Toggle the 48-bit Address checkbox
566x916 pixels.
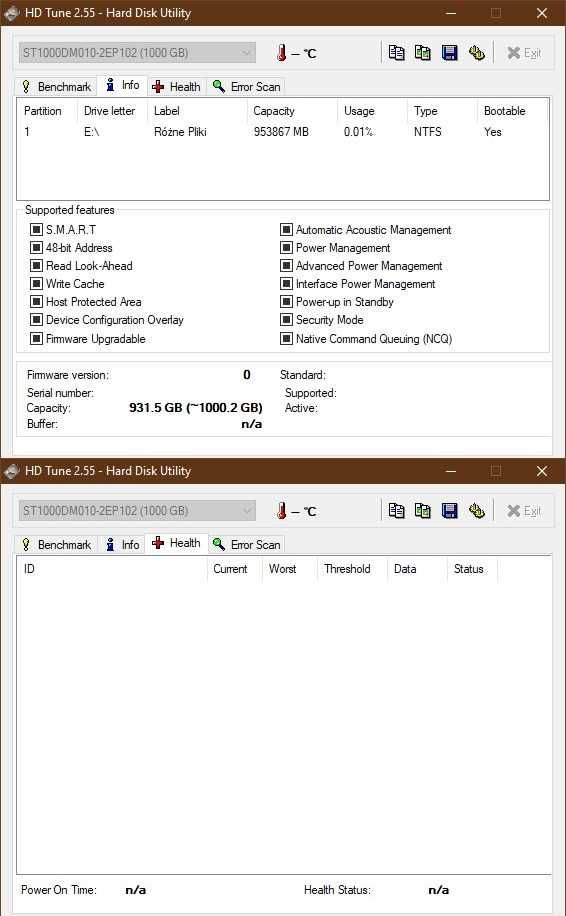tap(36, 248)
